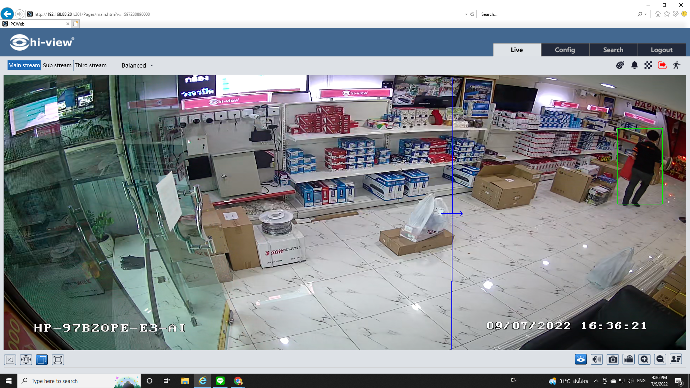Click the running person motion icon

pos(676,65)
